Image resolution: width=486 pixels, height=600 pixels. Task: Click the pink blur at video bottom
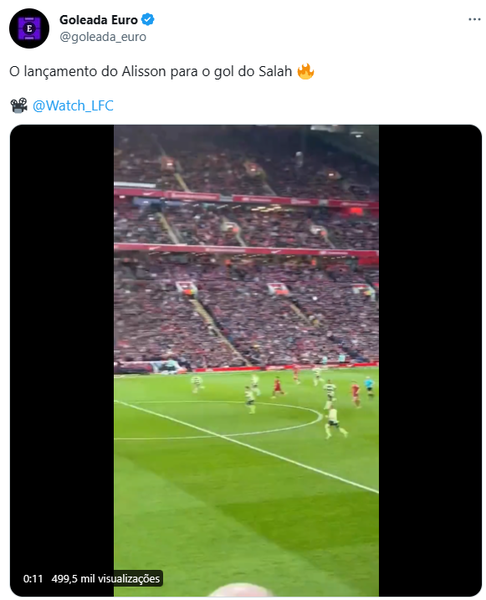point(241,590)
